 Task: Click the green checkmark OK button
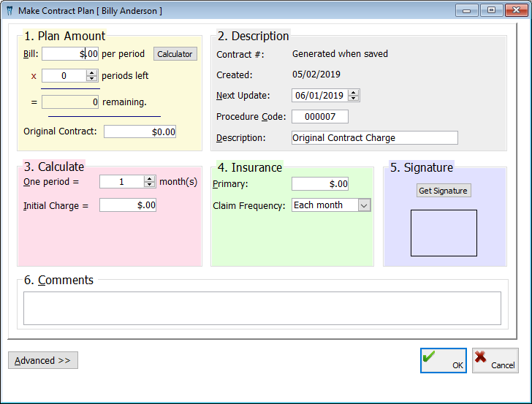[x=443, y=360]
